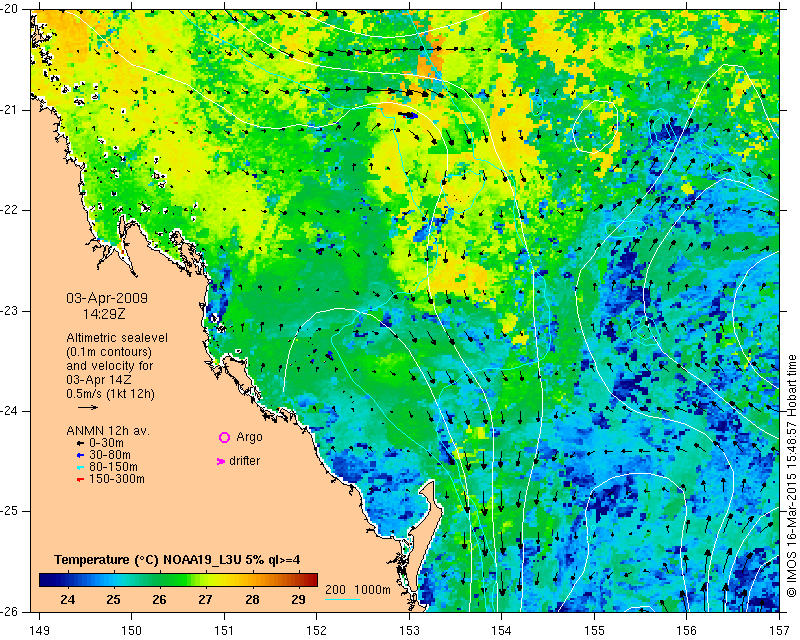Viewport: 800px width, 640px height.
Task: Click latitude axis label -26
Action: (9, 611)
